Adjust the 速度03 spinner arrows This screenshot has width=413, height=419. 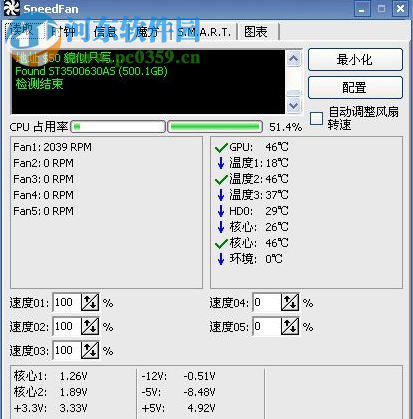(x=90, y=350)
